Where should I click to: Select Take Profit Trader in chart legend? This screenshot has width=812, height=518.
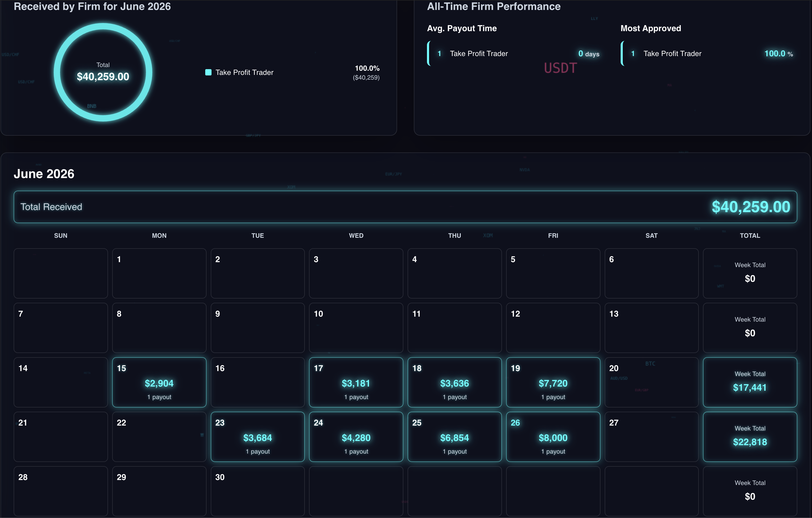pyautogui.click(x=244, y=73)
